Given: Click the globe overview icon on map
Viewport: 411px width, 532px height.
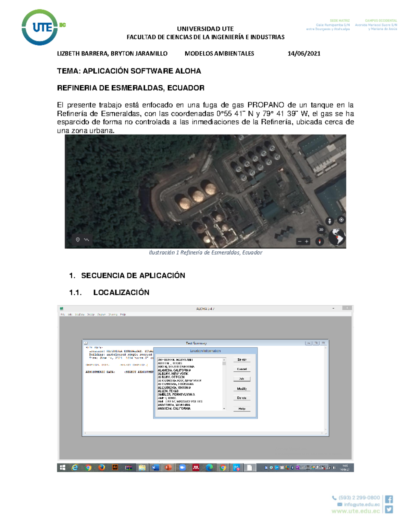Looking at the screenshot, I should pos(337,237).
